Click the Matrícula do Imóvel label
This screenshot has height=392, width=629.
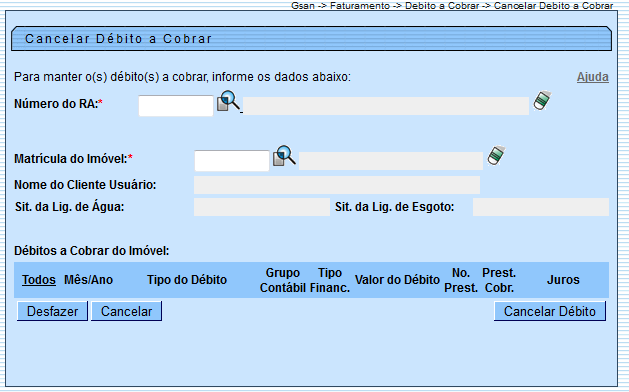click(x=73, y=159)
